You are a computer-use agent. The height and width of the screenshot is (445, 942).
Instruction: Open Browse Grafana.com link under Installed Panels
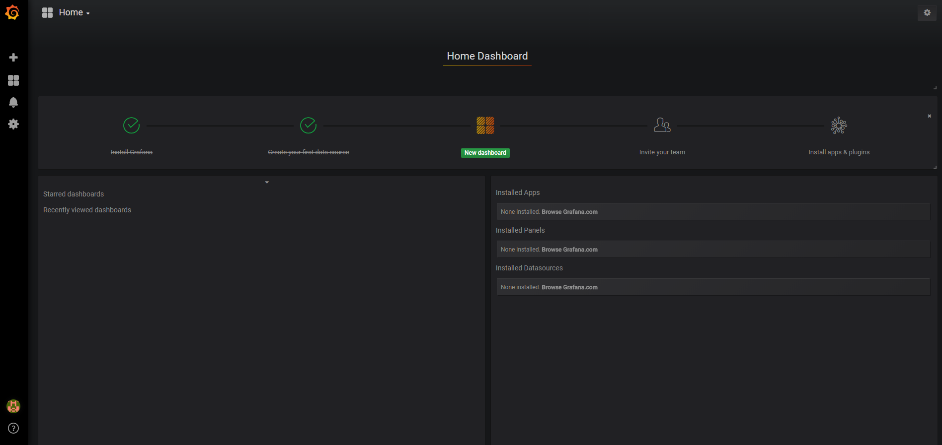(x=570, y=249)
